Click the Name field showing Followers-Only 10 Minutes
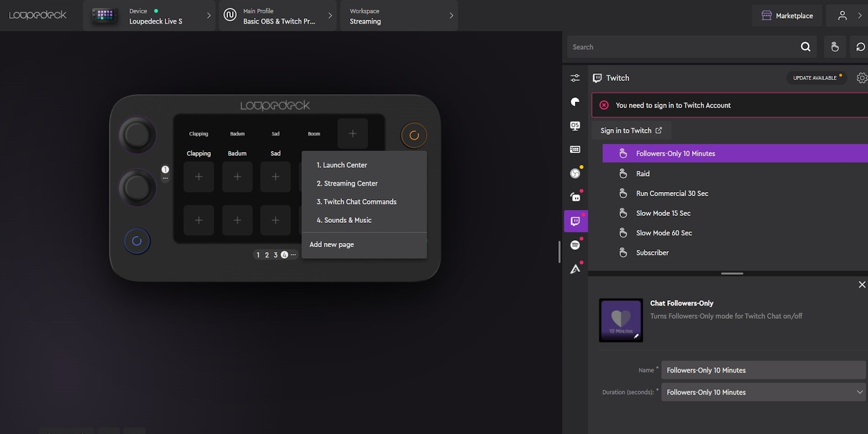868x434 pixels. pyautogui.click(x=763, y=370)
